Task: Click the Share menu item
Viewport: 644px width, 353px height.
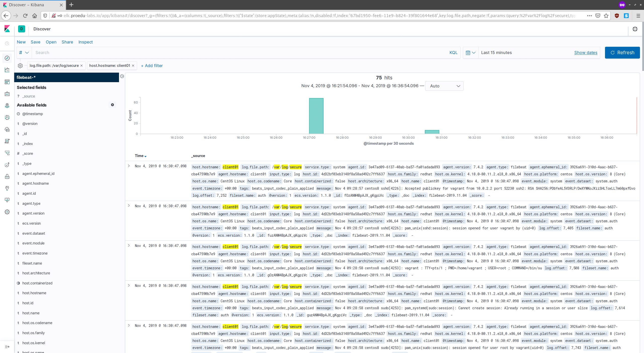Action: click(67, 42)
